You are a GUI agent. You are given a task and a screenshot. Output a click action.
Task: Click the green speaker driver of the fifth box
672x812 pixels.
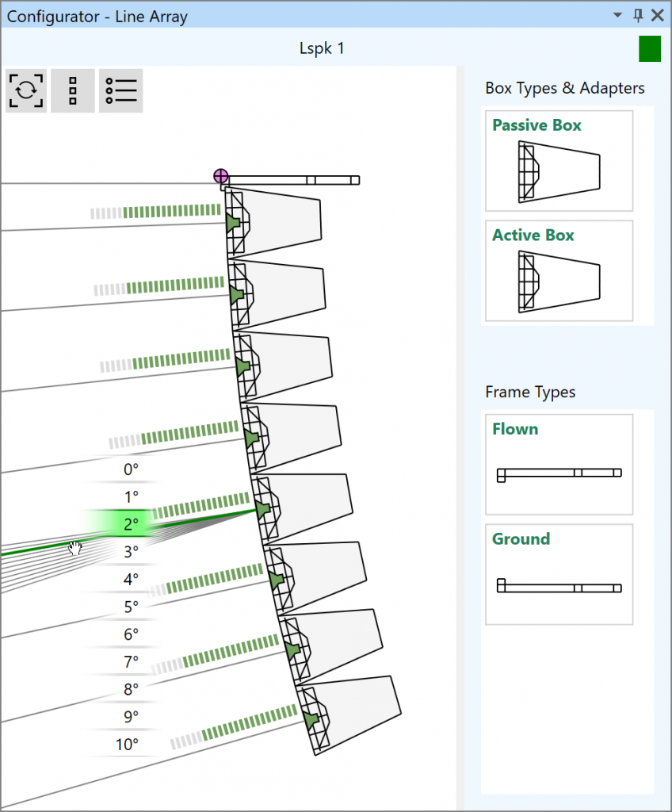(x=262, y=509)
